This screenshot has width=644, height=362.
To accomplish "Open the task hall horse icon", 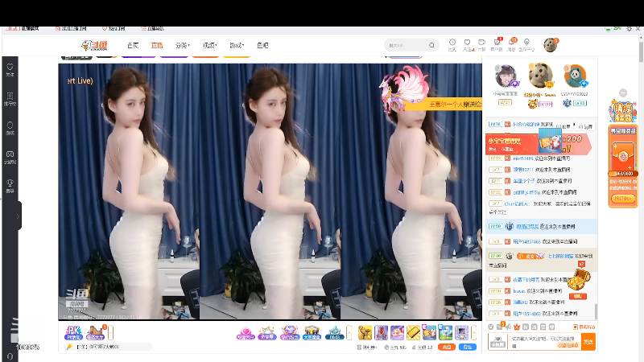I will point(95,332).
